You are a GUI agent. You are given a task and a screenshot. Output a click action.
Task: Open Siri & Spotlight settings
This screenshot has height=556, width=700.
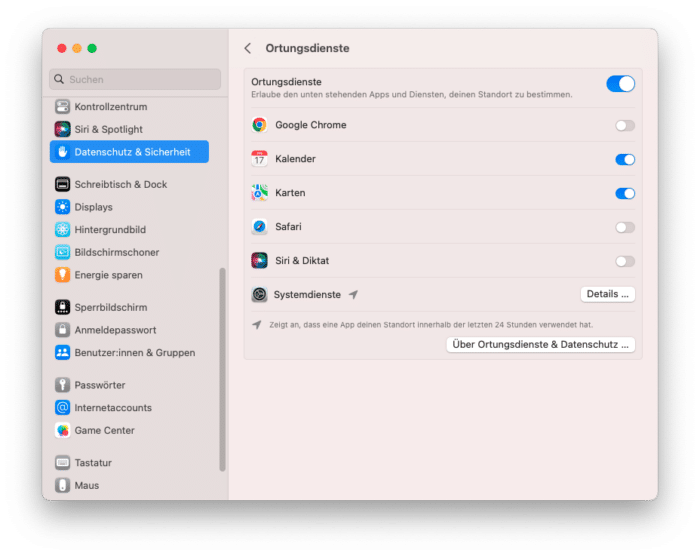click(129, 129)
